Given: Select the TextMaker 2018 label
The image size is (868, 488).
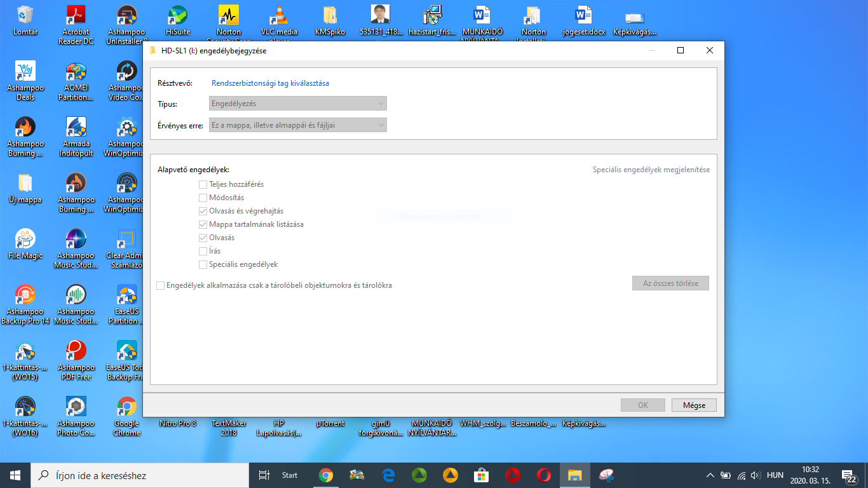Looking at the screenshot, I should tap(229, 428).
